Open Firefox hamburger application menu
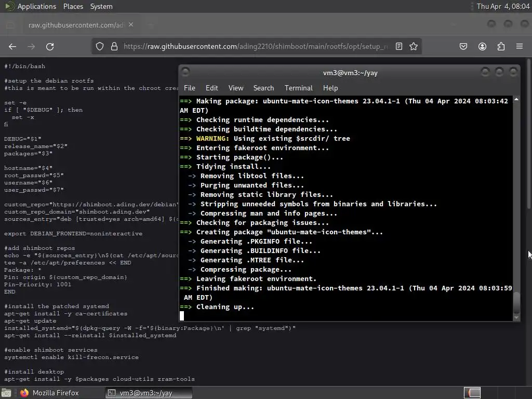Viewport: 532px width, 399px height. coord(520,46)
